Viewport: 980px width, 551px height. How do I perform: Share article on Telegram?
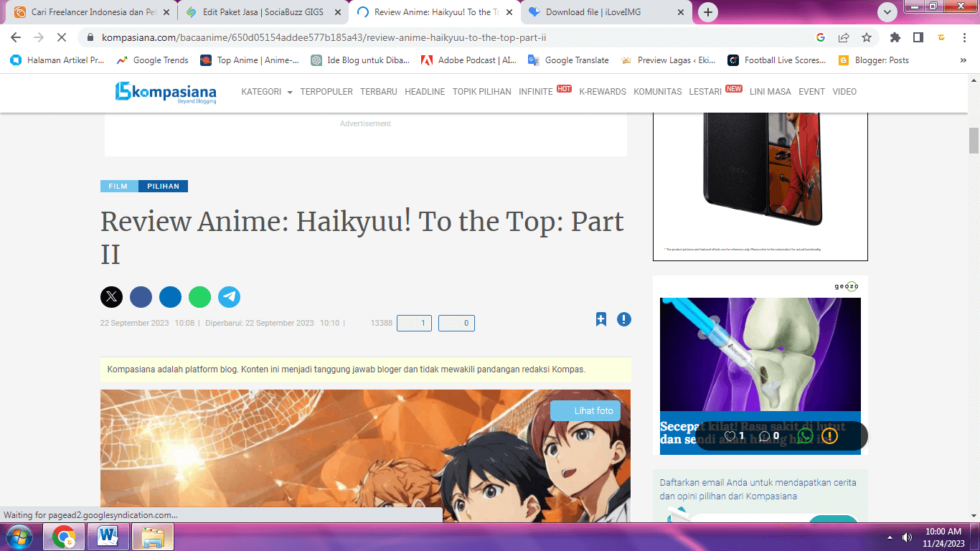[229, 297]
